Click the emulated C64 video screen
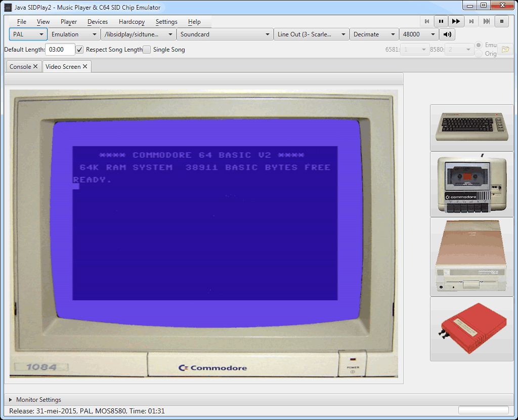518x420 pixels. (x=205, y=223)
